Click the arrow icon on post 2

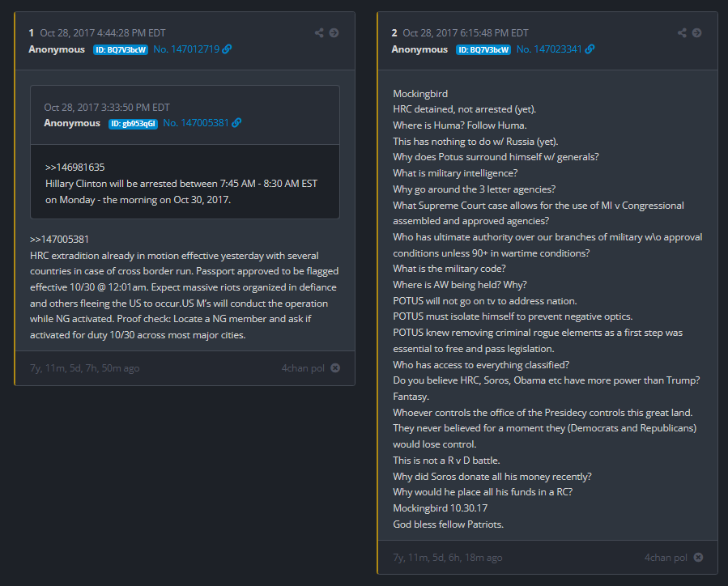[697, 33]
